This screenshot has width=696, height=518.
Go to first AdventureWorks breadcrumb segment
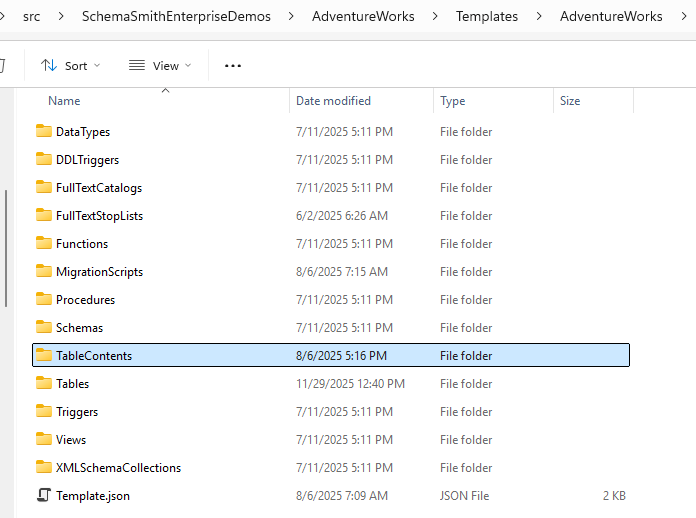pos(363,16)
